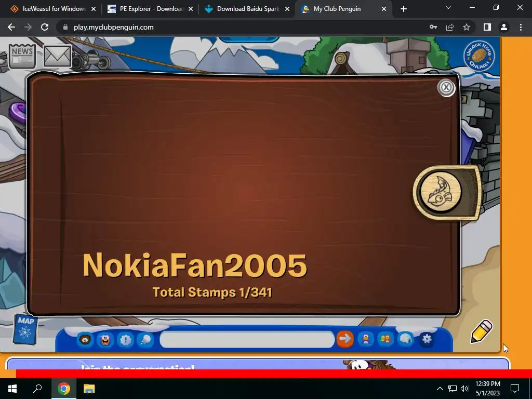The image size is (532, 399).
Task: Close the Download Baidu Spark tab
Action: [287, 9]
